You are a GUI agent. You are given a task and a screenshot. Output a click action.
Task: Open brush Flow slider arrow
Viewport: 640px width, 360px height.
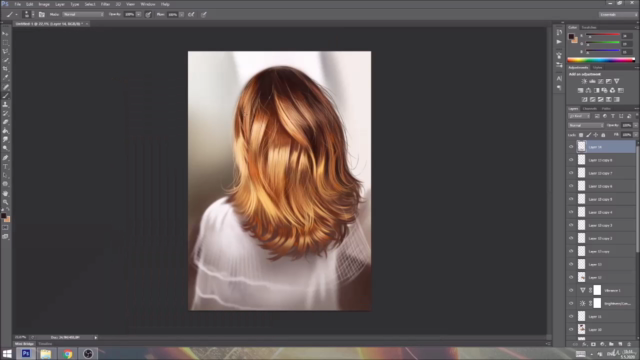[182, 14]
